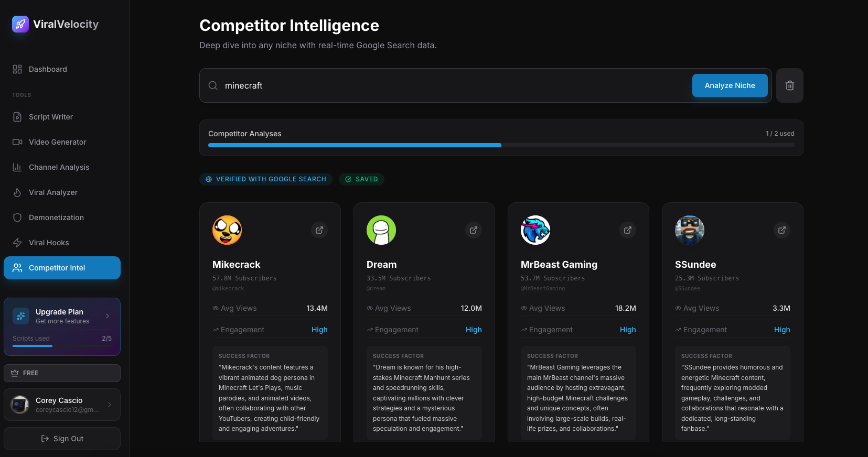Click SSundee's 3.3M avg views value
Image resolution: width=868 pixels, height=457 pixels.
781,308
